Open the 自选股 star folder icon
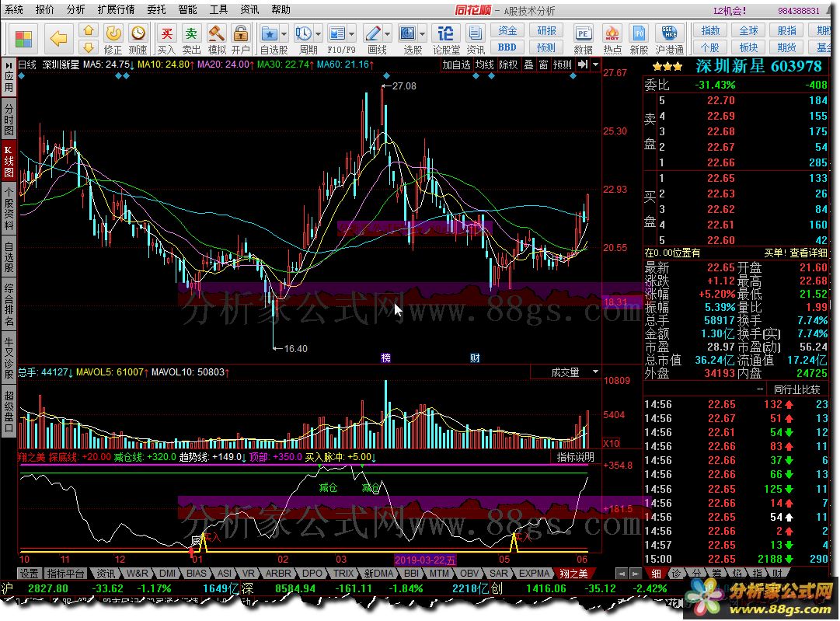 tap(270, 33)
